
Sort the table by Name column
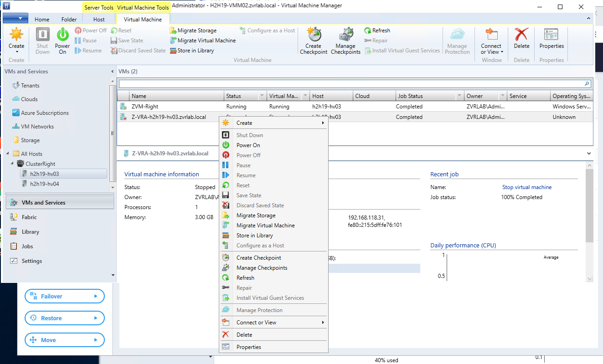click(x=176, y=96)
